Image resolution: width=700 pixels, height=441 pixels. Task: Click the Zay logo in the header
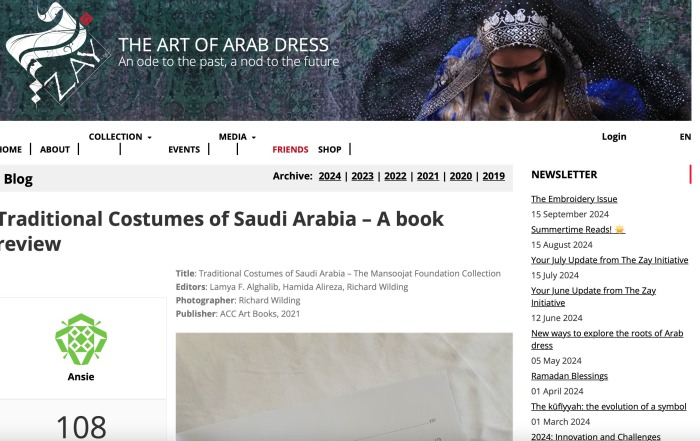click(54, 54)
